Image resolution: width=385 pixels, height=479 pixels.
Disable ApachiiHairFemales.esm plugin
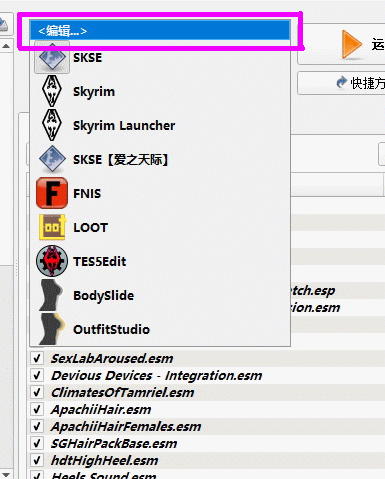coord(37,426)
